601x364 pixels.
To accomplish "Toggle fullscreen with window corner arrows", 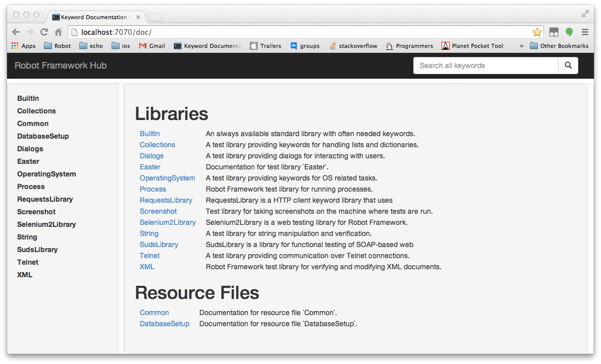I will point(585,14).
